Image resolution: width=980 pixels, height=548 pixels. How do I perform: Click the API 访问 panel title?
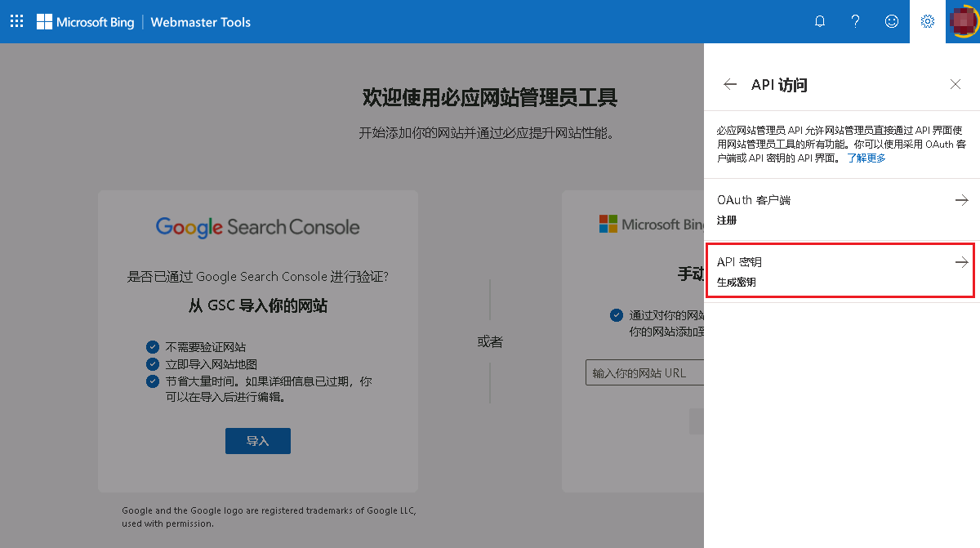[x=779, y=85]
